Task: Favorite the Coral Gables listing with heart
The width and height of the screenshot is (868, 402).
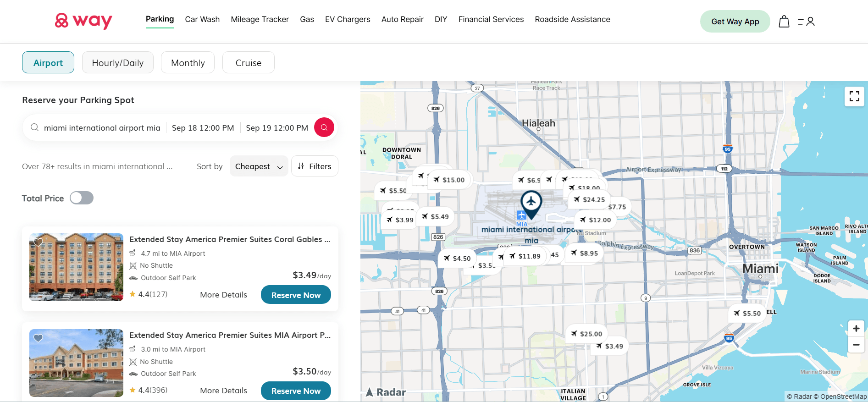Action: coord(38,242)
